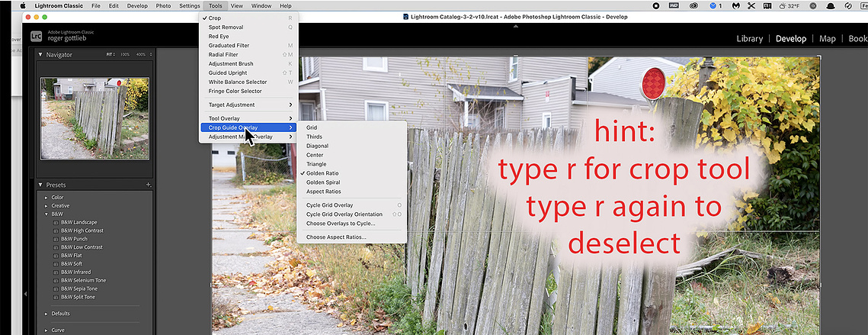Switch to the Map module
The width and height of the screenshot is (868, 335).
coord(827,39)
